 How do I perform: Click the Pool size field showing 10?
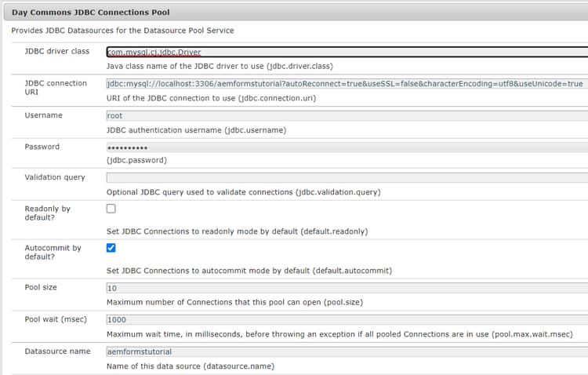point(345,288)
